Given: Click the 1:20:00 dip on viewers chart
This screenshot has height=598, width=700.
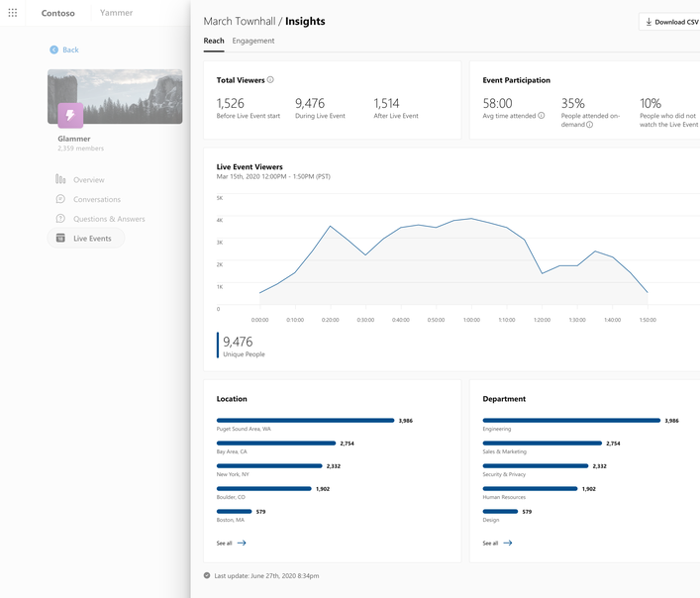Looking at the screenshot, I should pos(542,273).
